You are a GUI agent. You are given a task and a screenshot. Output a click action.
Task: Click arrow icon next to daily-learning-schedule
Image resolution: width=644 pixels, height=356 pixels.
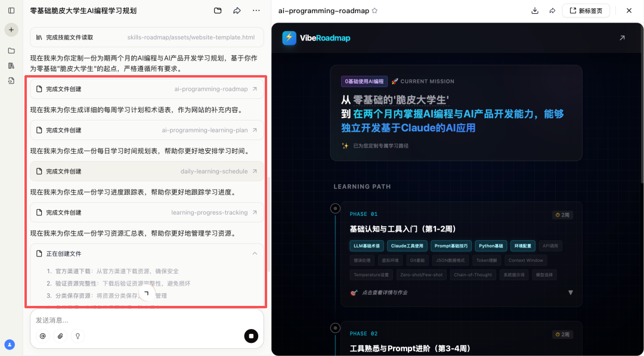[255, 171]
